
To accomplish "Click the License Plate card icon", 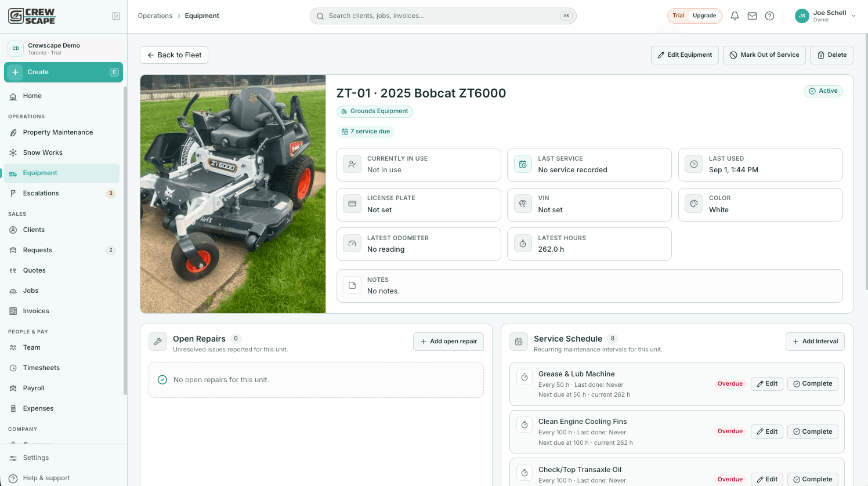I will [352, 204].
